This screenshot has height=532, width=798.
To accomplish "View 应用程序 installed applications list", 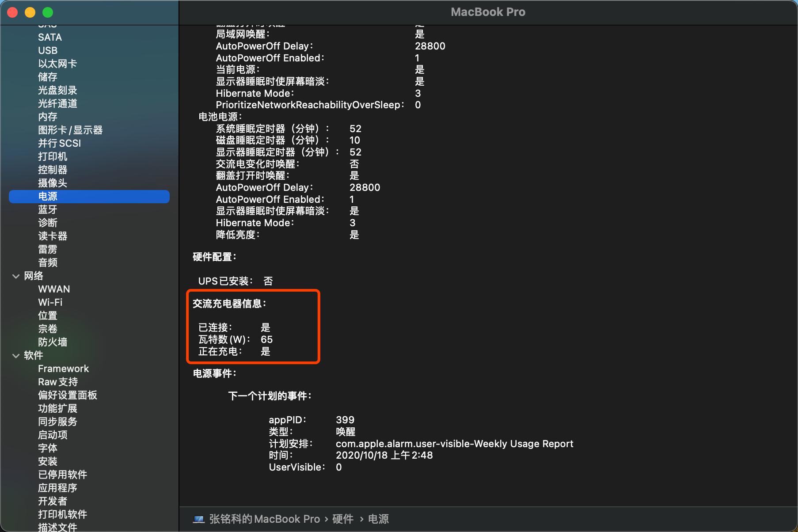I will pos(57,488).
